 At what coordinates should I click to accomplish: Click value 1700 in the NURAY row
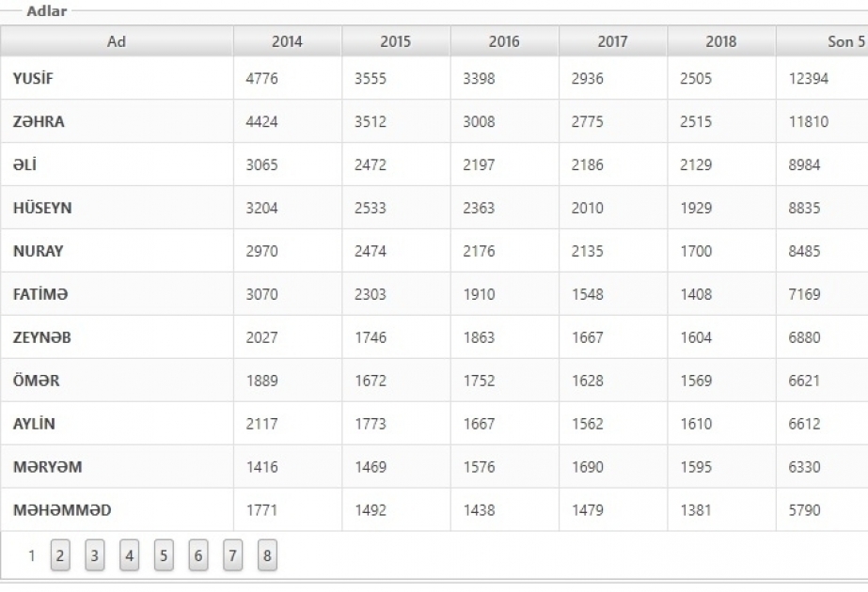(696, 251)
